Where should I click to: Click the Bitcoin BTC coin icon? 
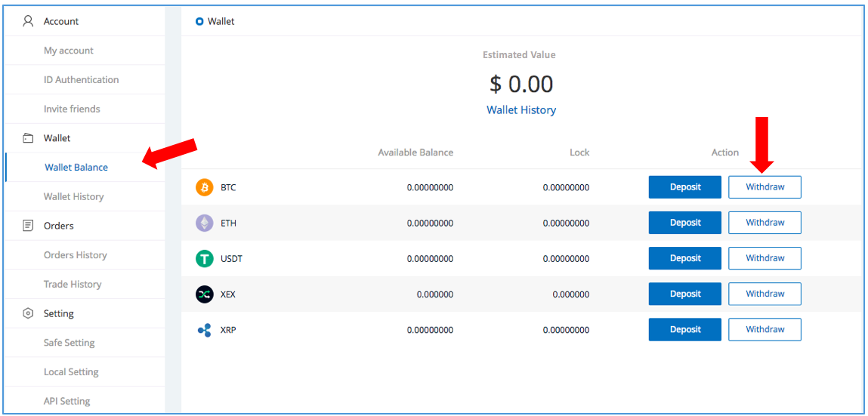(x=205, y=187)
